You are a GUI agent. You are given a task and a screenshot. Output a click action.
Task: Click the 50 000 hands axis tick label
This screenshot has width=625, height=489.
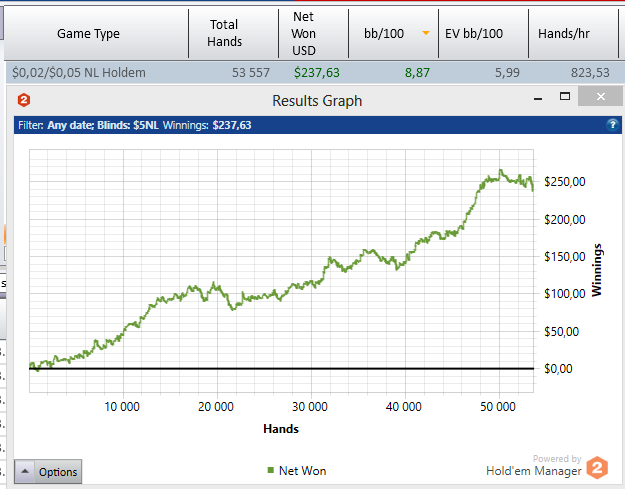tap(497, 407)
